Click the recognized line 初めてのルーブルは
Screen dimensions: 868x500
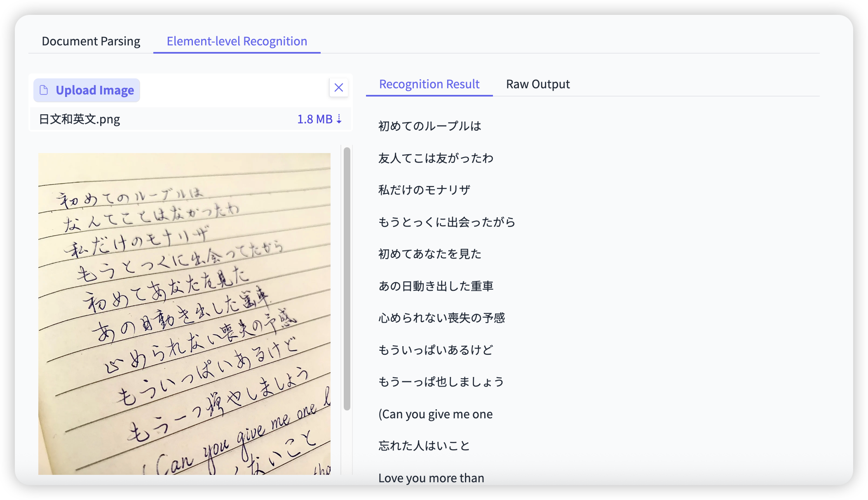pos(429,126)
